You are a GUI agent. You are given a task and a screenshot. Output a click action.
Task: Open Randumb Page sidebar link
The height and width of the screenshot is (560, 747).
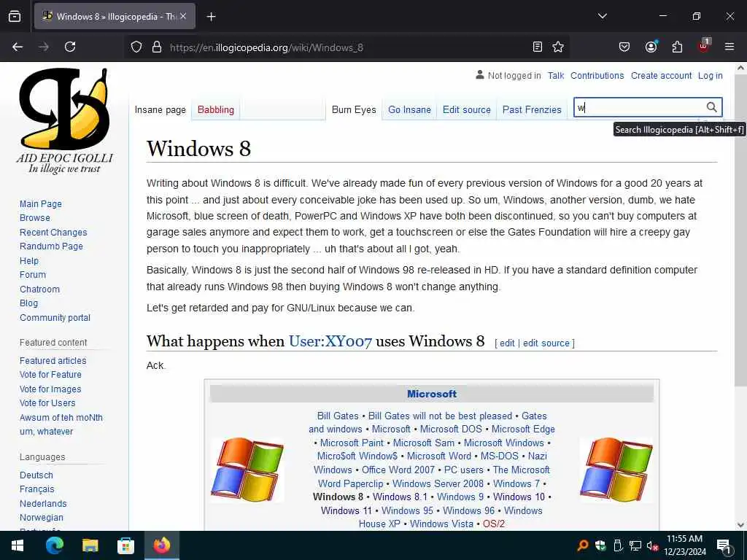(51, 246)
